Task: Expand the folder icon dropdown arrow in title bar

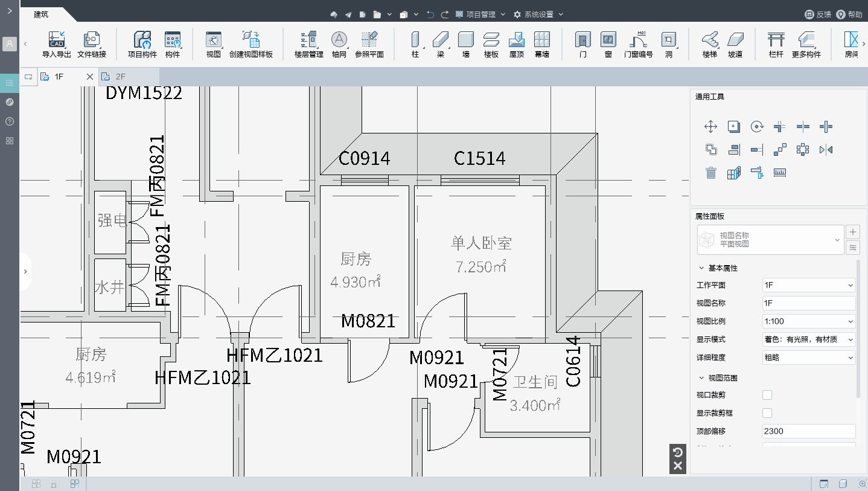Action: tap(389, 14)
